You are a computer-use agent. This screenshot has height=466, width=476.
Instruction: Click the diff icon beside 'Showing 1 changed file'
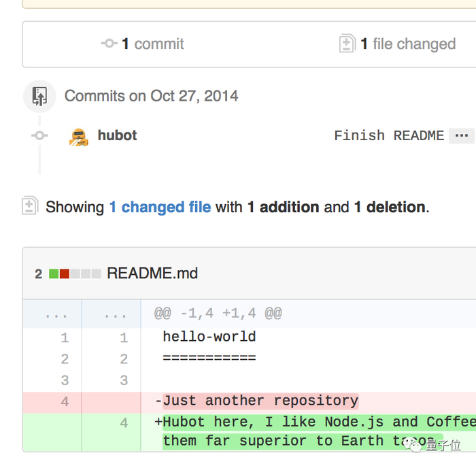(x=29, y=206)
